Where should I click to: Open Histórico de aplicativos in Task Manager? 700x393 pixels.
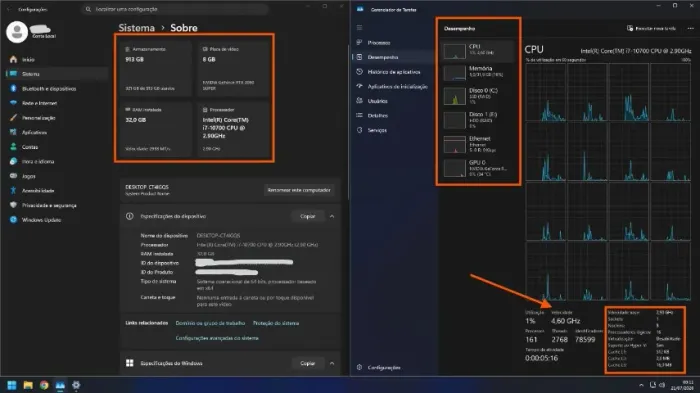(393, 72)
